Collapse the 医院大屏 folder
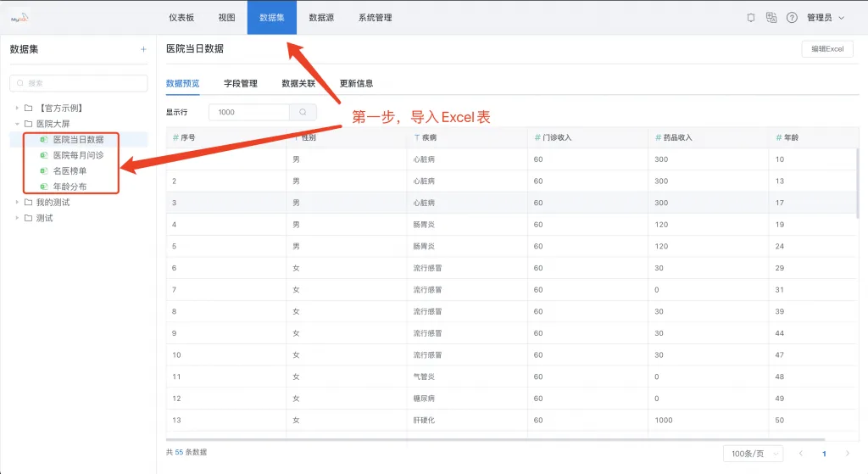Image resolution: width=868 pixels, height=474 pixels. 17,124
